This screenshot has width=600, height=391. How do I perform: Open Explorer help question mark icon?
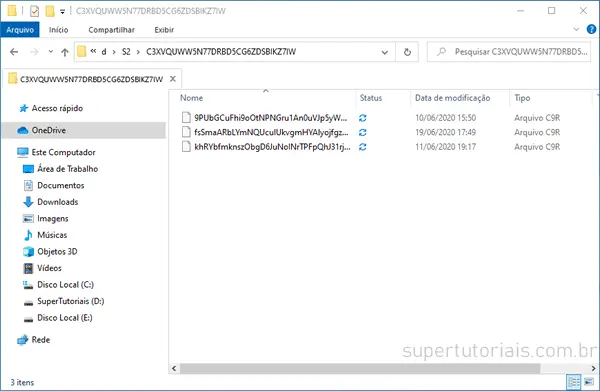591,29
